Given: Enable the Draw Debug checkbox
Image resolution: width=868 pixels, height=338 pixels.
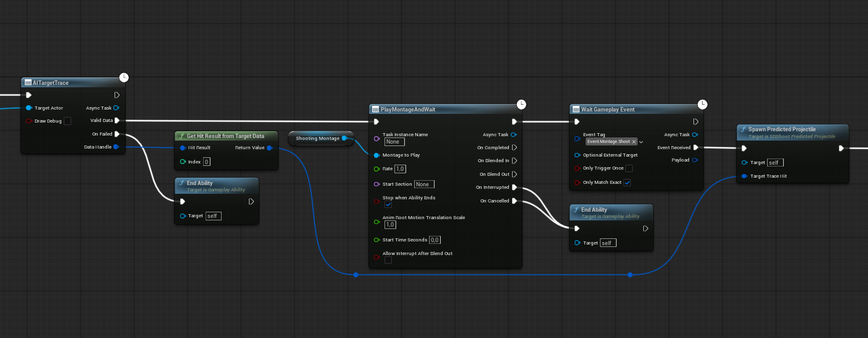Looking at the screenshot, I should point(67,121).
